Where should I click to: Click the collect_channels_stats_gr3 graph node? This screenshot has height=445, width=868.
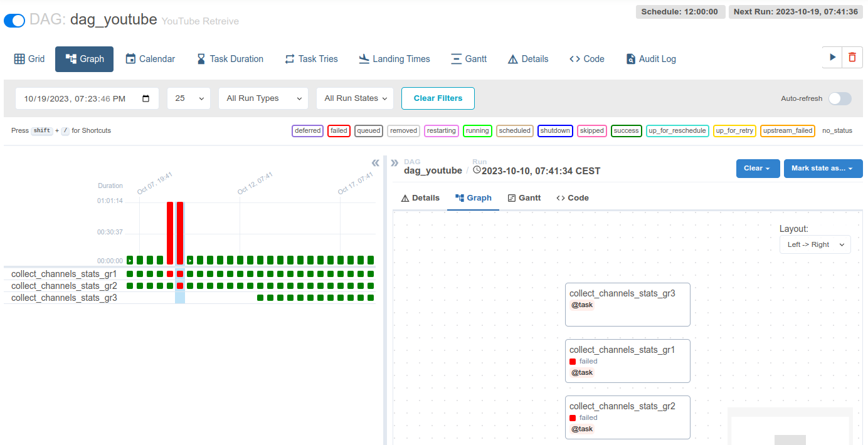click(x=627, y=305)
